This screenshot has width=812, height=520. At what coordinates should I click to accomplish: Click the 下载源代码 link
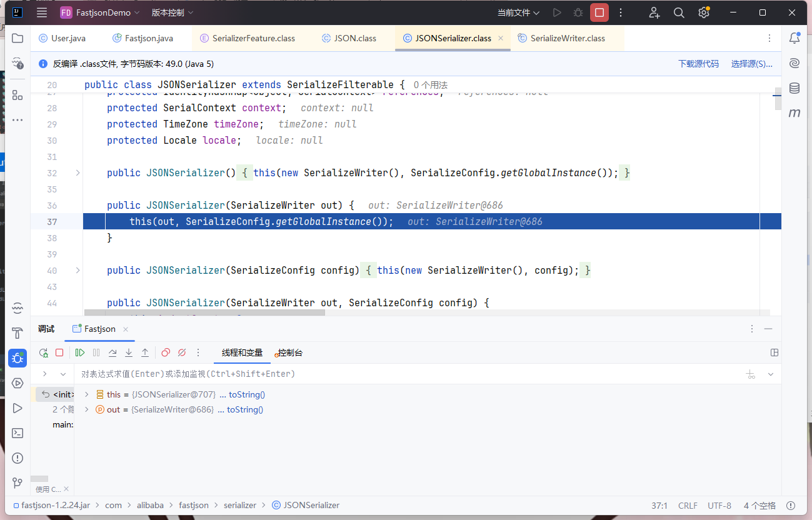click(698, 64)
